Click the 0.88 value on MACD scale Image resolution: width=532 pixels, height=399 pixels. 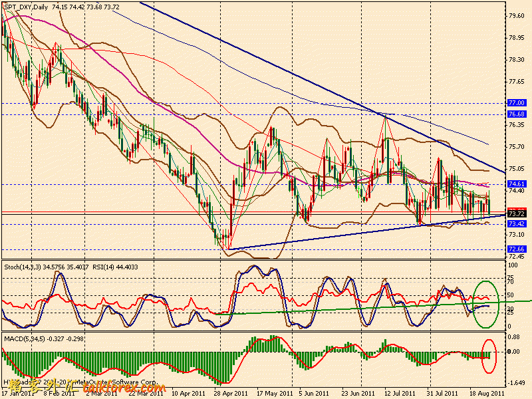tap(515, 336)
